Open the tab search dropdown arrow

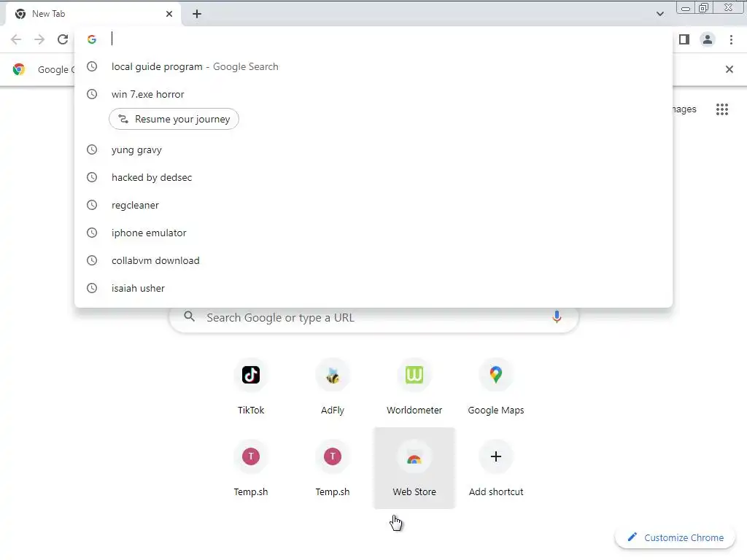[659, 14]
